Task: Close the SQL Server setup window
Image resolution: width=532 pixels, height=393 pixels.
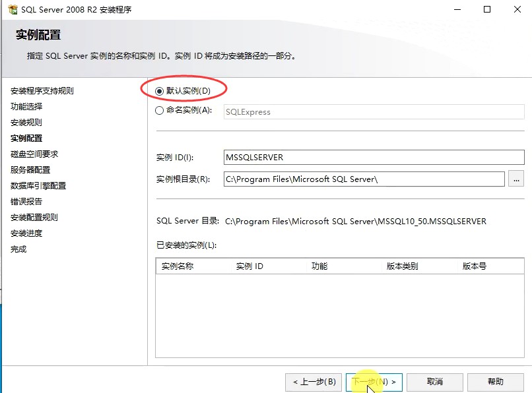Action: click(x=517, y=9)
